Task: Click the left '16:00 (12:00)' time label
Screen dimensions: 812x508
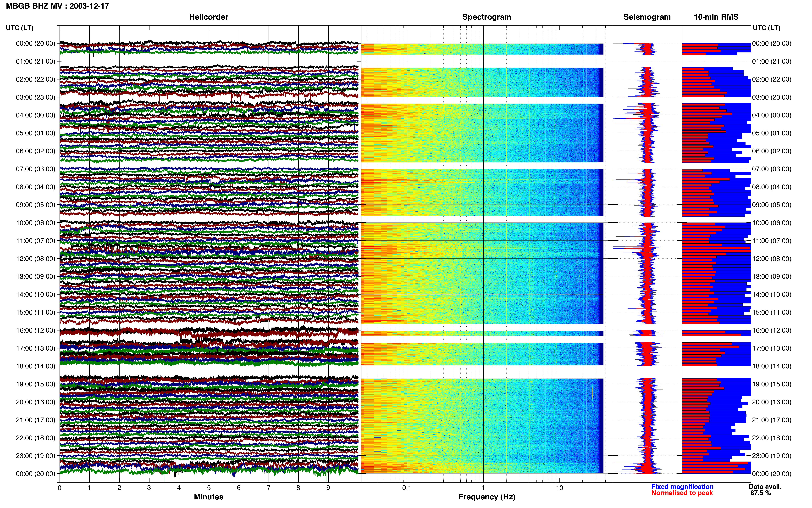Action: tap(35, 330)
